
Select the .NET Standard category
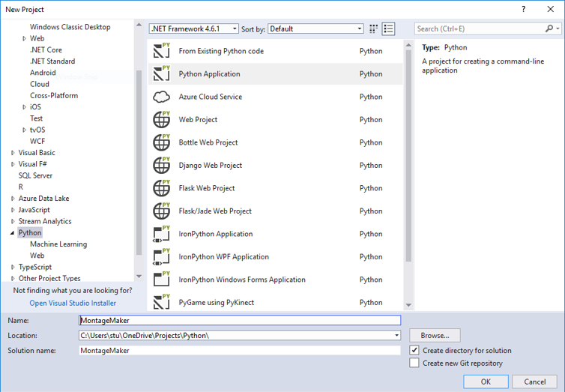52,61
